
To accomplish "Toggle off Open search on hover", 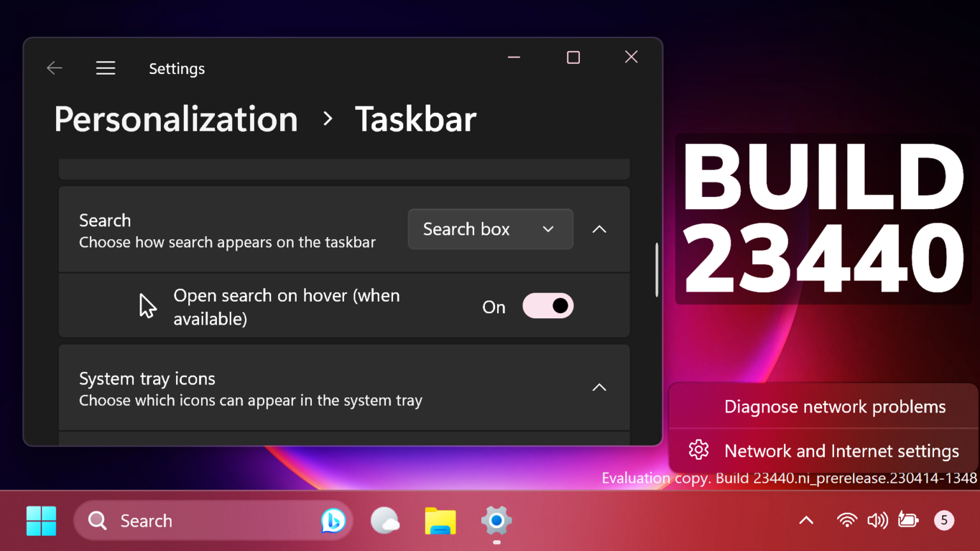I will pyautogui.click(x=547, y=306).
